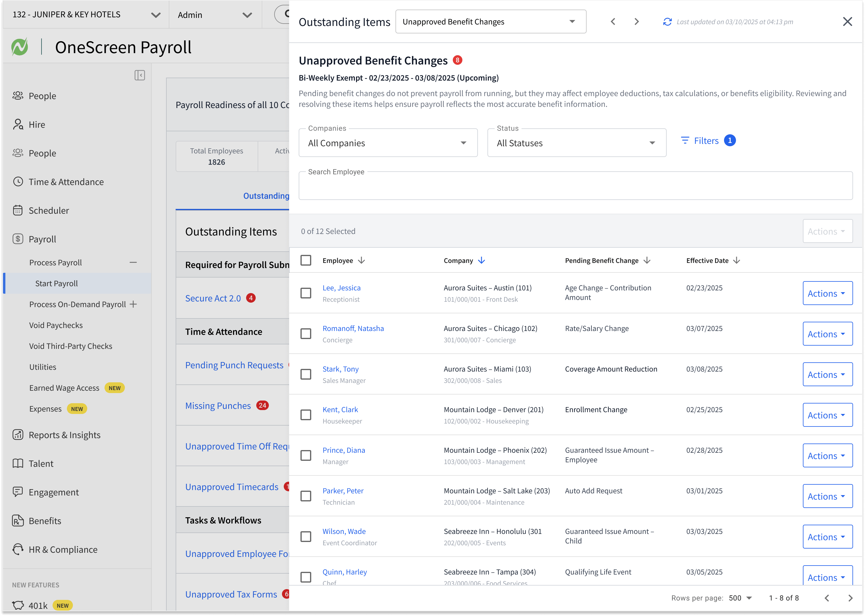
Task: Open the Filters options
Action: coord(708,141)
